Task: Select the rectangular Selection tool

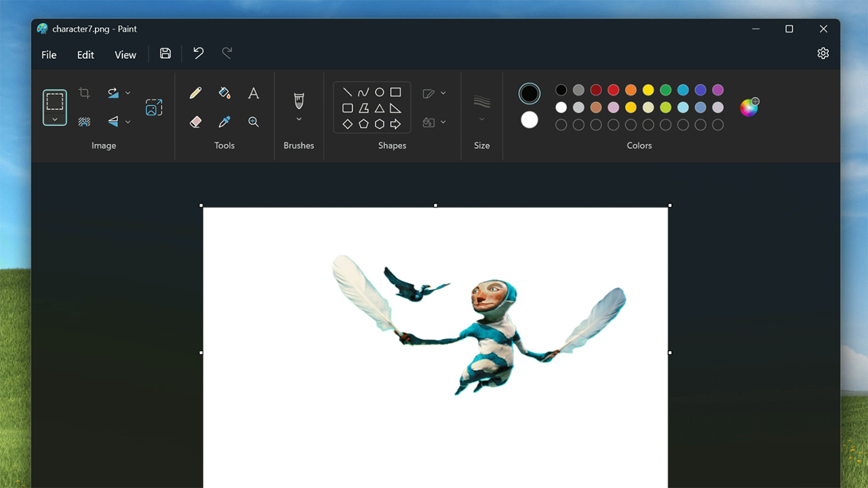Action: [55, 102]
